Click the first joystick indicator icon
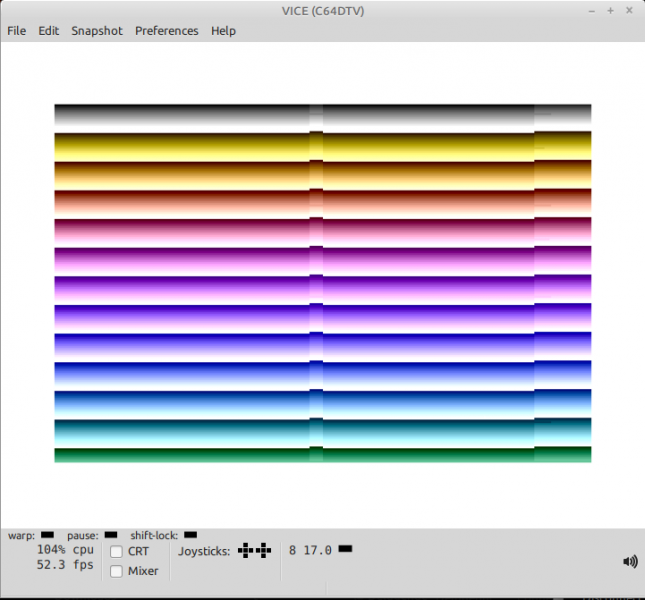 click(x=245, y=550)
